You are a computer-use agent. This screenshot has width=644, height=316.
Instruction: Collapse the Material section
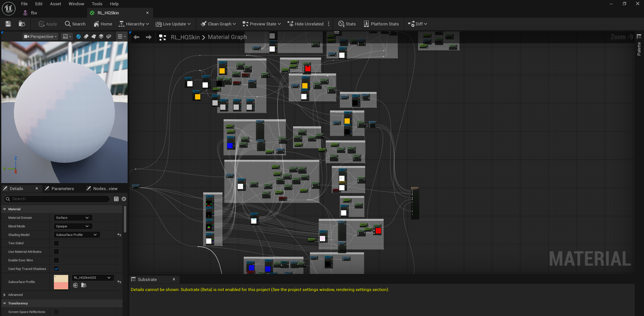click(x=5, y=209)
